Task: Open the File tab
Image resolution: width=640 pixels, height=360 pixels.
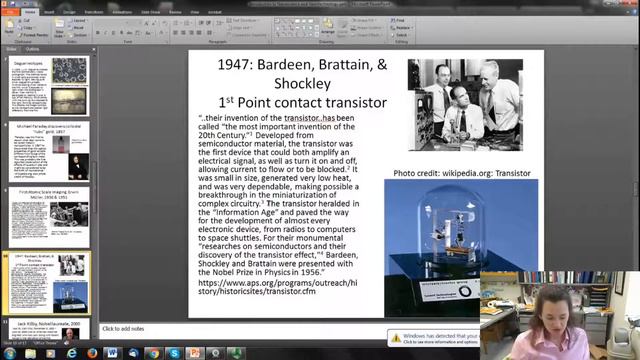Action: 10,12
